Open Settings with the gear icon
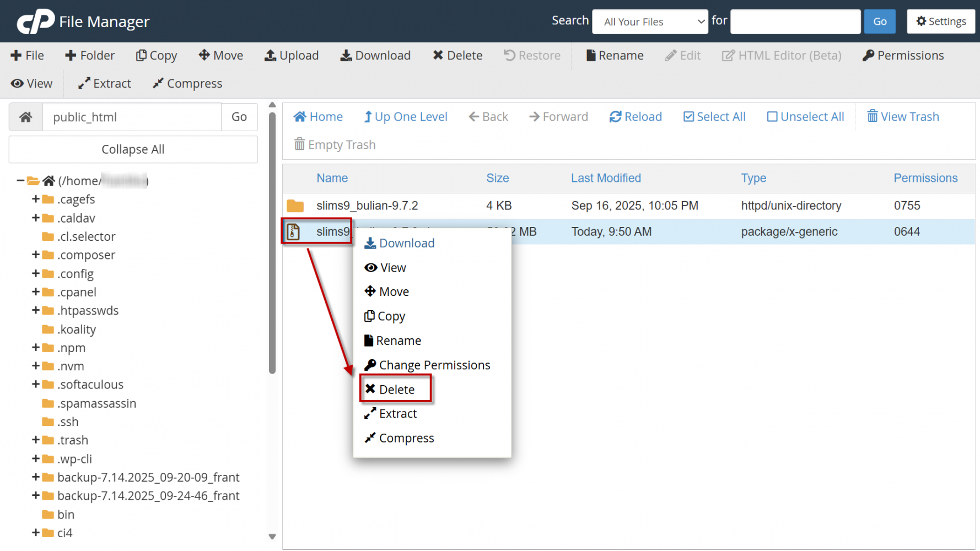Viewport: 980px width, 551px height. [921, 21]
